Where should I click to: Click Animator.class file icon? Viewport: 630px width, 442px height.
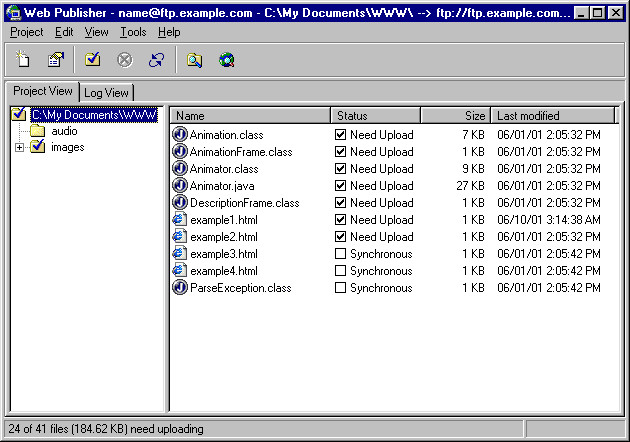(180, 168)
